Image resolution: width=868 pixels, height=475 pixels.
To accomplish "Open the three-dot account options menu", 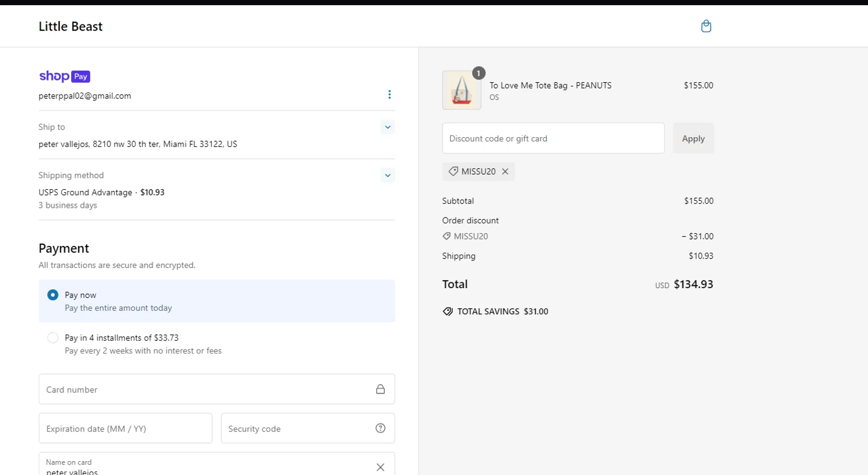I will pyautogui.click(x=389, y=94).
